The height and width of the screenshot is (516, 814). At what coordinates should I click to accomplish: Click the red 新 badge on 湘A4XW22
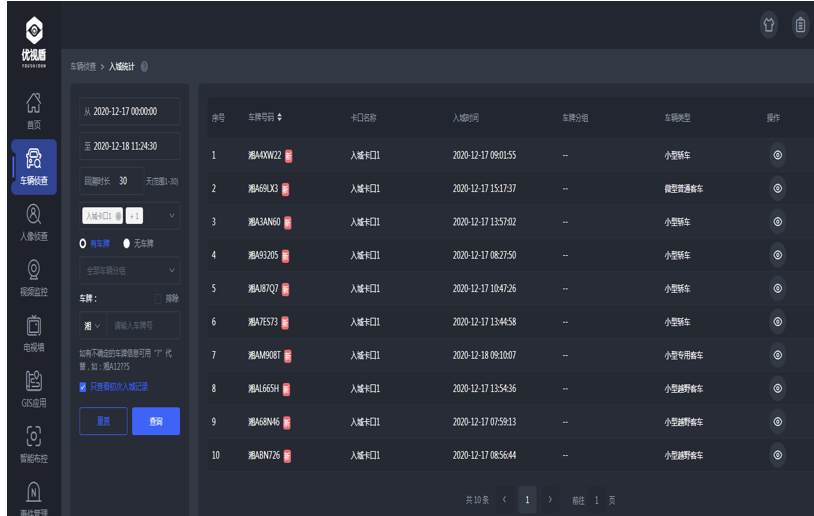pyautogui.click(x=288, y=156)
